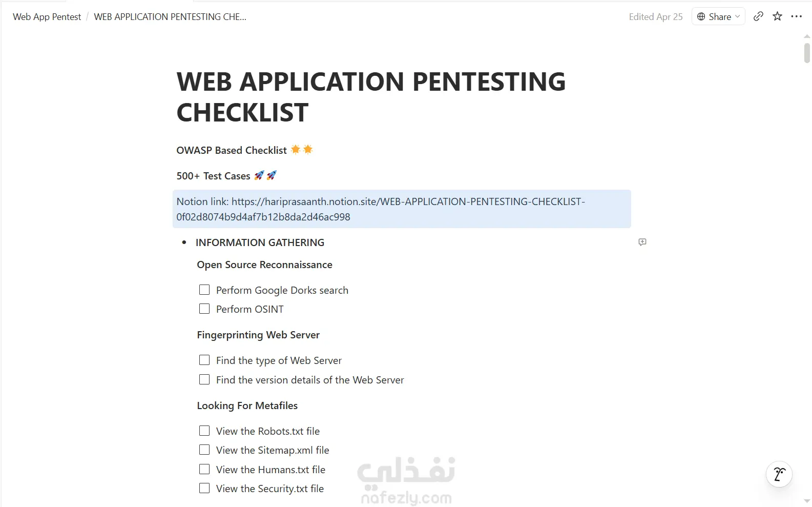Screen dimensions: 812x507
Task: Collapse the INFORMATION GATHERING bullet
Action: pos(184,242)
